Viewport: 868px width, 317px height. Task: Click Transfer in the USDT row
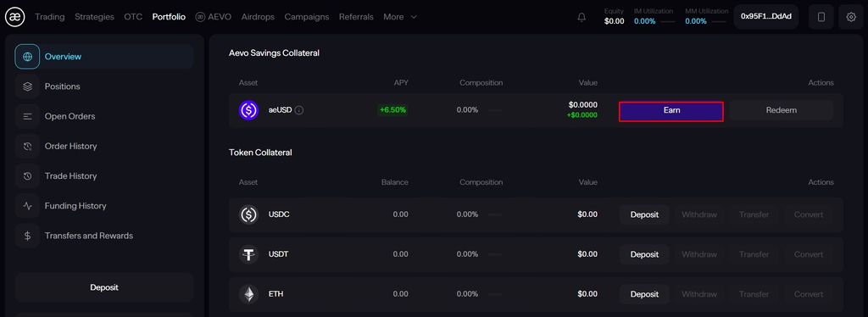(754, 254)
